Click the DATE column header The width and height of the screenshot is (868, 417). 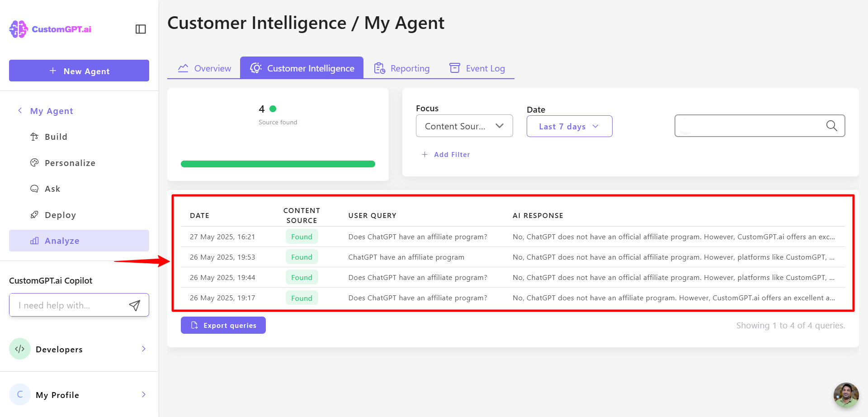(x=199, y=215)
